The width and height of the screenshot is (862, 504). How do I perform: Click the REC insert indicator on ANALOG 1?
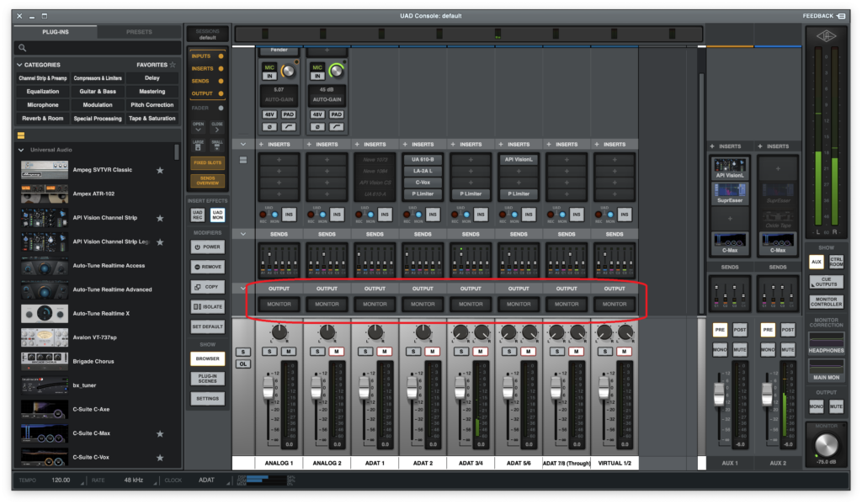[x=263, y=215]
